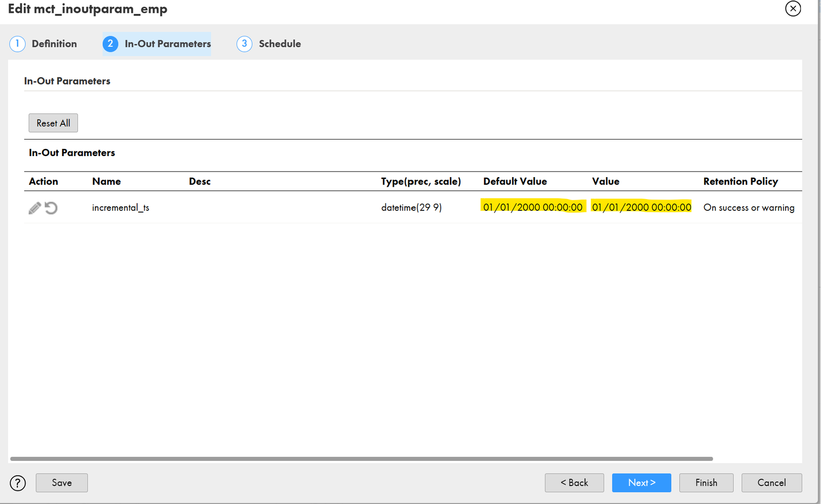
Task: Click the Default Value 01/01/2000 00:00:00 cell
Action: (533, 207)
